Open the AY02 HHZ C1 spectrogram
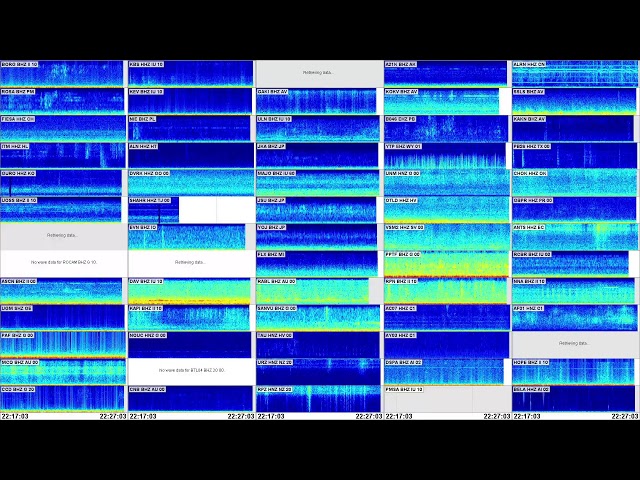The image size is (640, 480). click(447, 345)
